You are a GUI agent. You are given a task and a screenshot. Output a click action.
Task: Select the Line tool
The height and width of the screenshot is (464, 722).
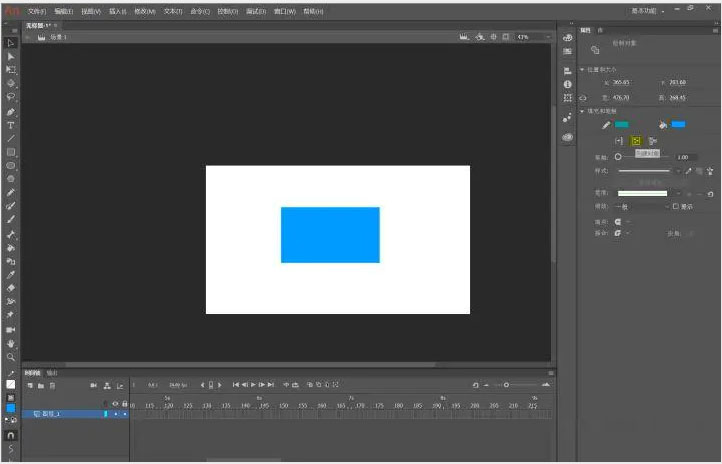11,139
